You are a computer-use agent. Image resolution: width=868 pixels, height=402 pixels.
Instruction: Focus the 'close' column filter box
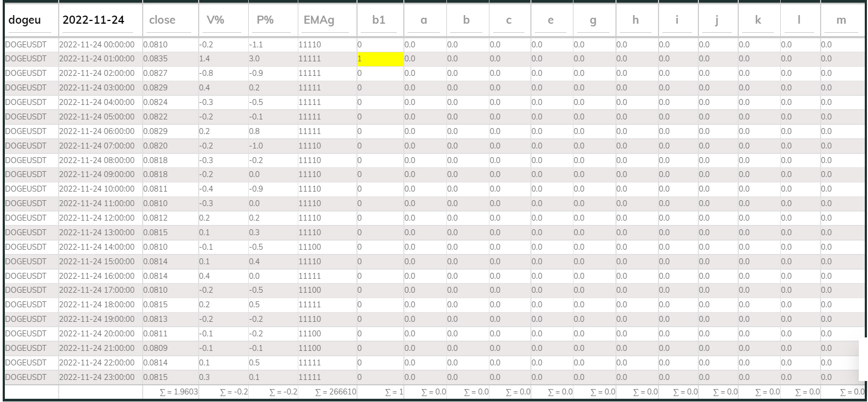(x=170, y=20)
